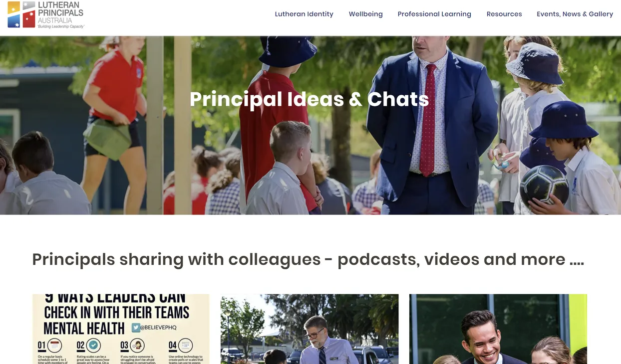Open the Wellbeing menu item
The width and height of the screenshot is (621, 364).
(365, 14)
